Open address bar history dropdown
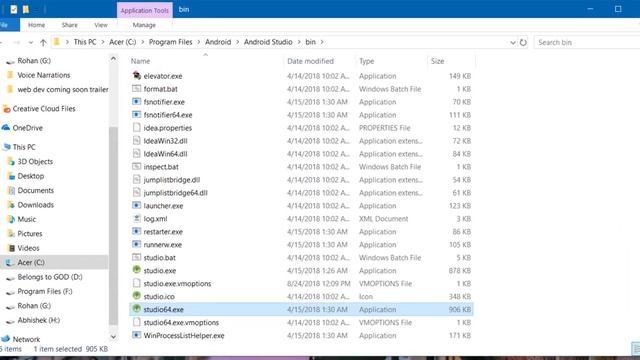This screenshot has width=640, height=360. tap(513, 42)
